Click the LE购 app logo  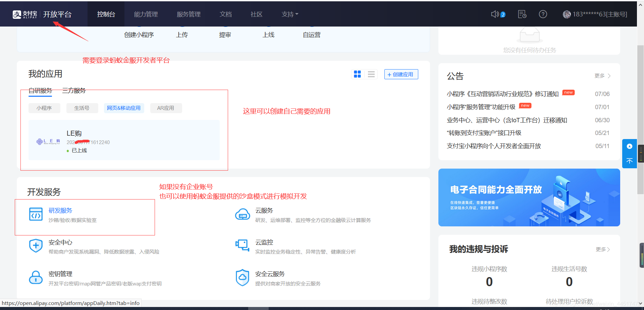click(48, 141)
